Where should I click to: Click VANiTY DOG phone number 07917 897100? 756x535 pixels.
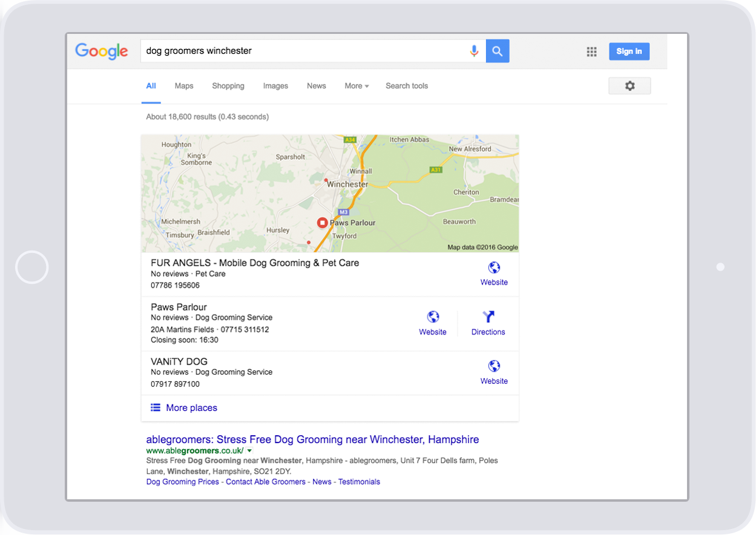click(x=175, y=384)
